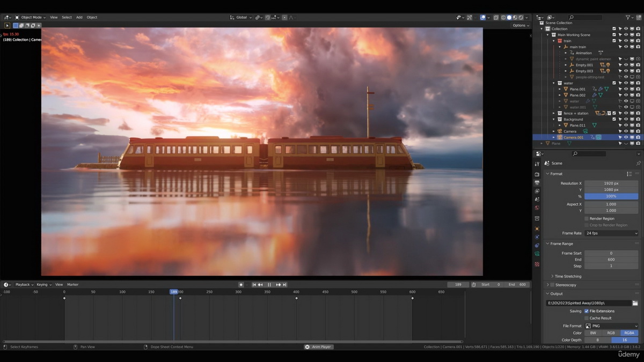Collapse the train collection
644x362 pixels.
point(554,41)
